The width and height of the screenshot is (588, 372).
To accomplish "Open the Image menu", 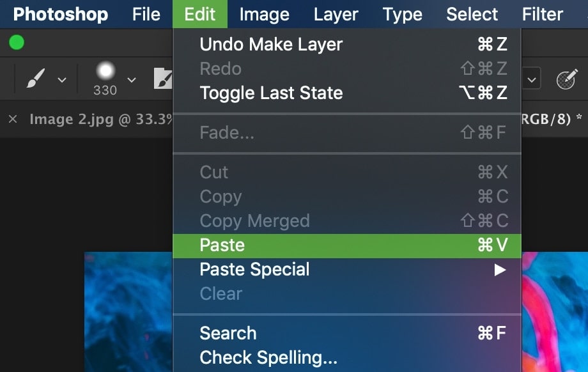I will (265, 14).
